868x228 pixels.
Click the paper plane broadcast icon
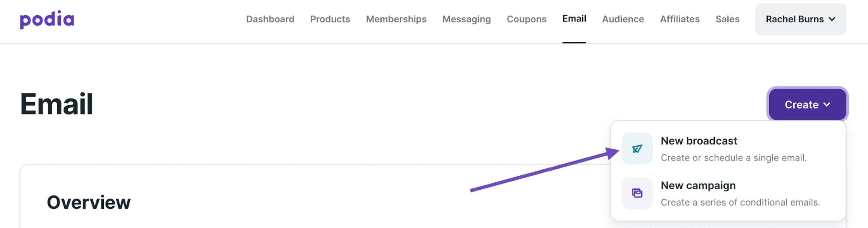coord(637,149)
